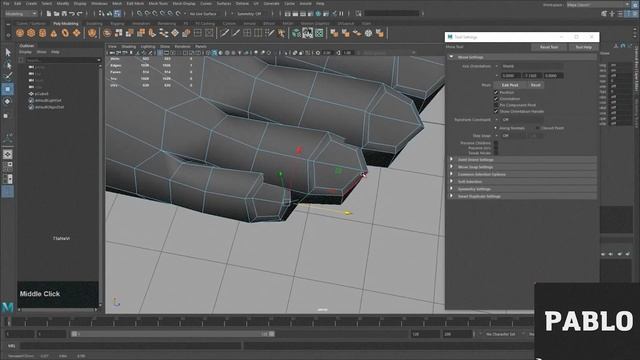
Task: Toggle the Position pivot checkbox
Action: (x=496, y=93)
